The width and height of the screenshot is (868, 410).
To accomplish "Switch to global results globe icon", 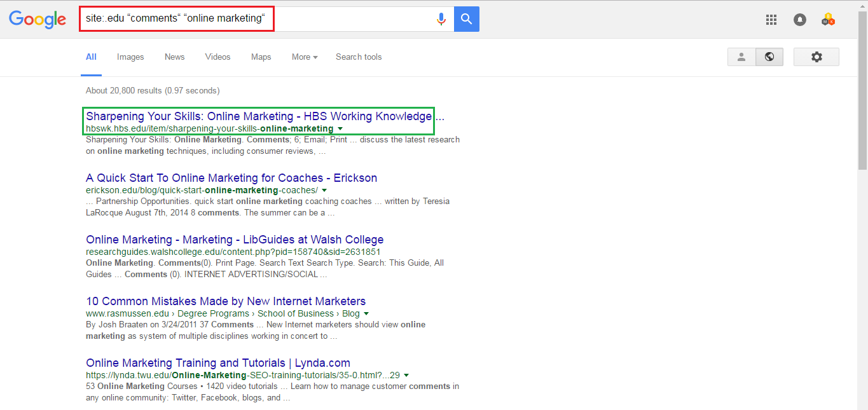I will point(769,57).
